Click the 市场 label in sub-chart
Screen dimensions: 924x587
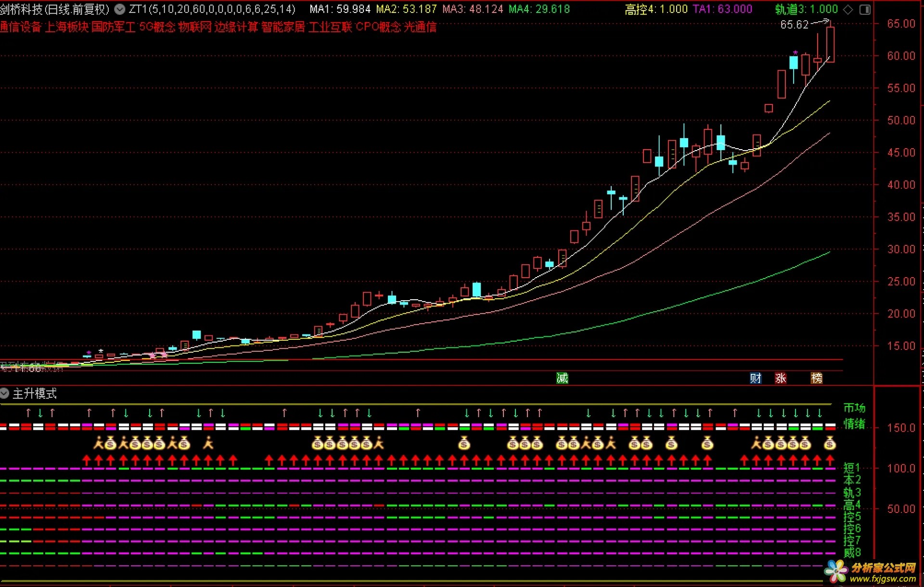(854, 408)
